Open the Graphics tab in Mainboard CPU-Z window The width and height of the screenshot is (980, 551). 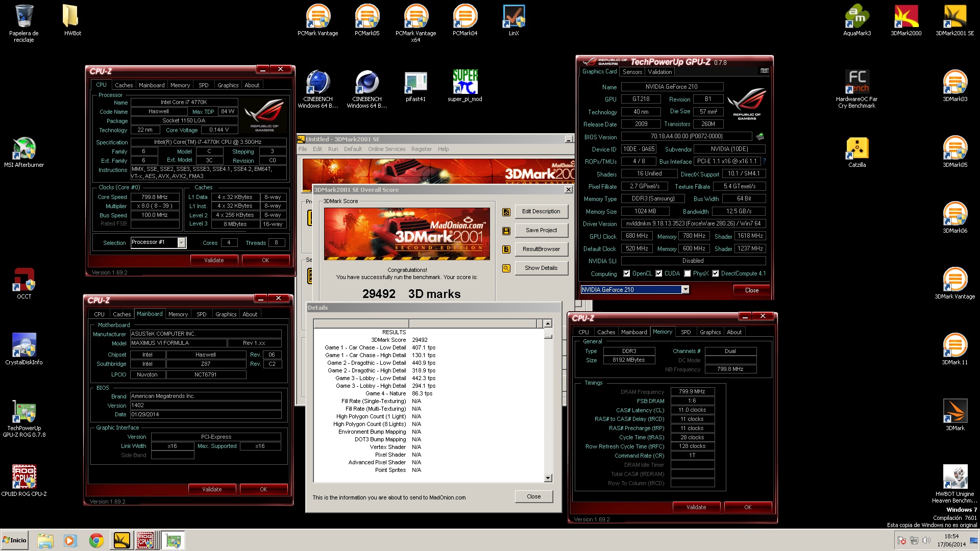coord(226,314)
